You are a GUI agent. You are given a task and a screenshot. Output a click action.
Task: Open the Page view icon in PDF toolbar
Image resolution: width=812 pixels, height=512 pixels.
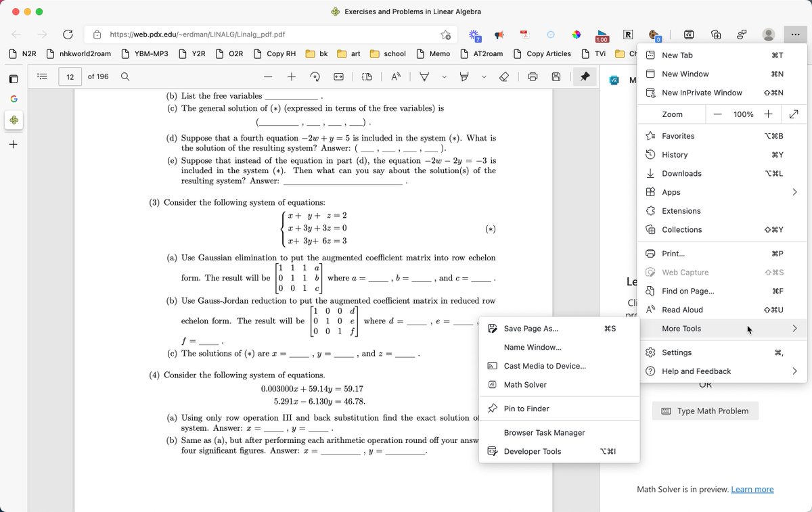[367, 77]
